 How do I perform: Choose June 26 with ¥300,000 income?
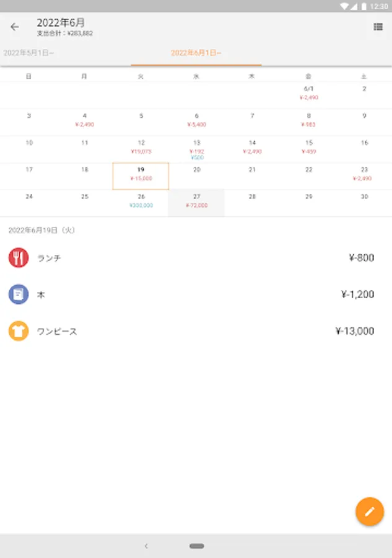[141, 203]
